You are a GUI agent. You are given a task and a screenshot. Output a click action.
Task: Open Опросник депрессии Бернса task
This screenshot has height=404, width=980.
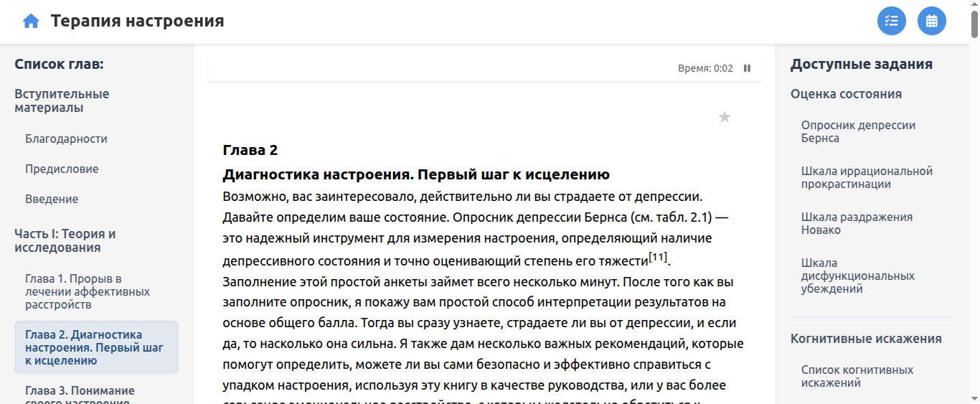click(x=872, y=131)
